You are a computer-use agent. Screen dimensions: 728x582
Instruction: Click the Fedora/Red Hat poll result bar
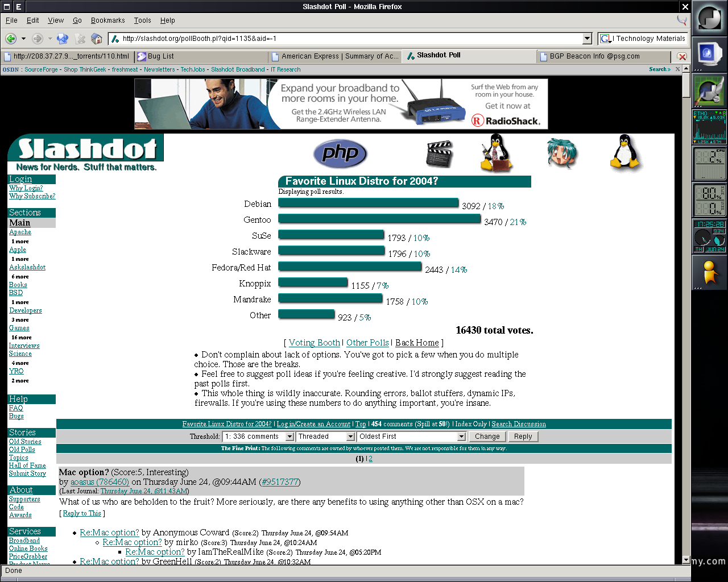pos(350,267)
